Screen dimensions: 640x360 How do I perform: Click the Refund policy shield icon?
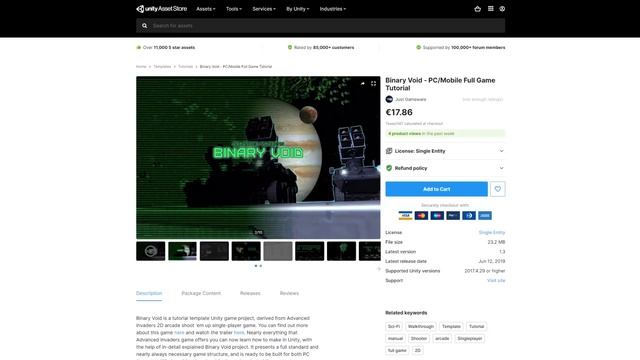point(389,168)
